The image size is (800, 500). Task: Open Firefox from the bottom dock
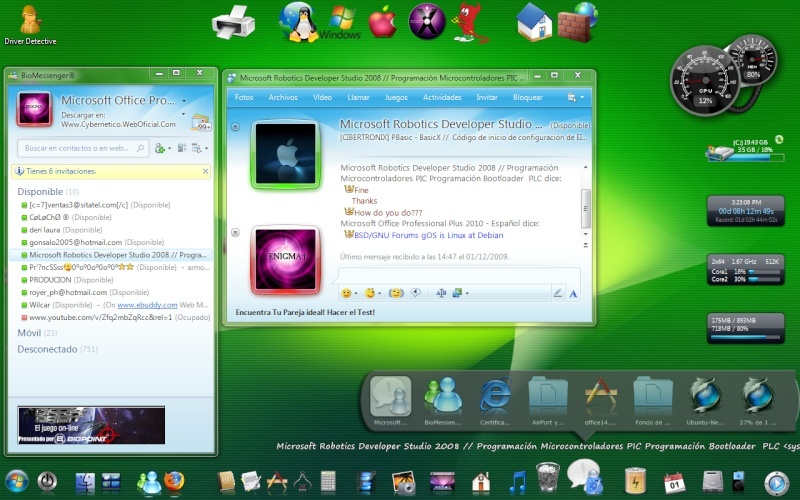pyautogui.click(x=174, y=481)
